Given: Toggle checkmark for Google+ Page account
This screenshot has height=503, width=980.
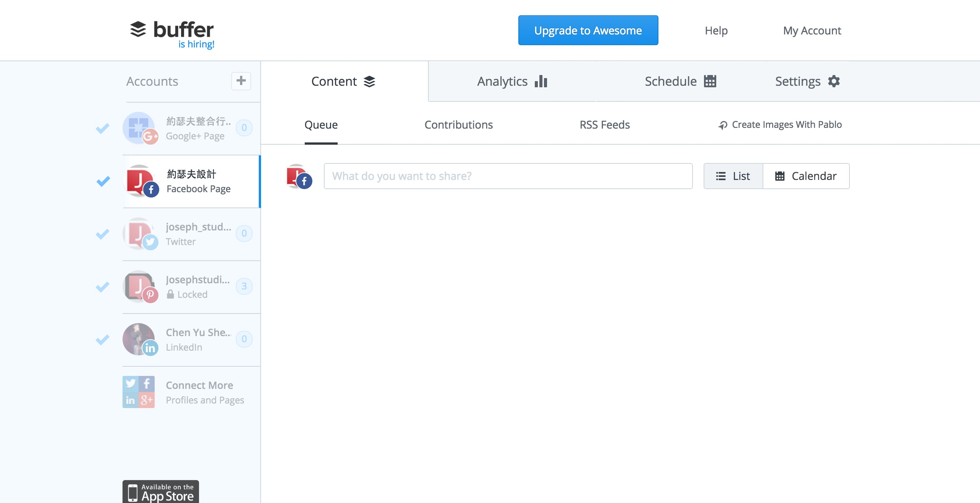Looking at the screenshot, I should coord(103,128).
